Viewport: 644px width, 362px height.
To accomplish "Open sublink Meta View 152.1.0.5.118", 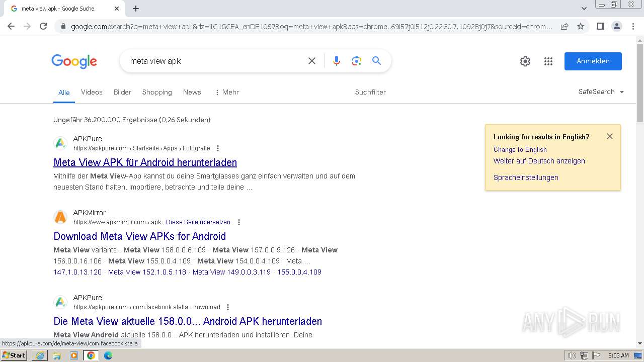I will coord(147,272).
